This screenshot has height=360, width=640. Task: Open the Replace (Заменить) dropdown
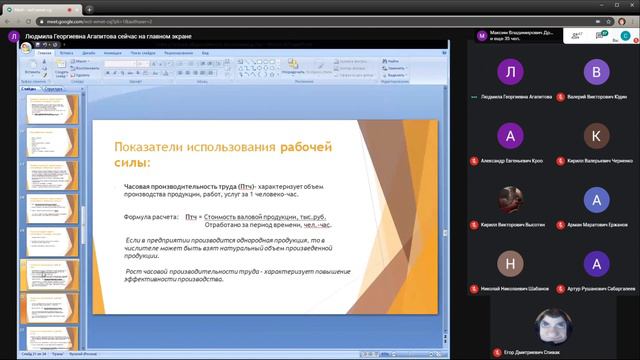click(394, 68)
